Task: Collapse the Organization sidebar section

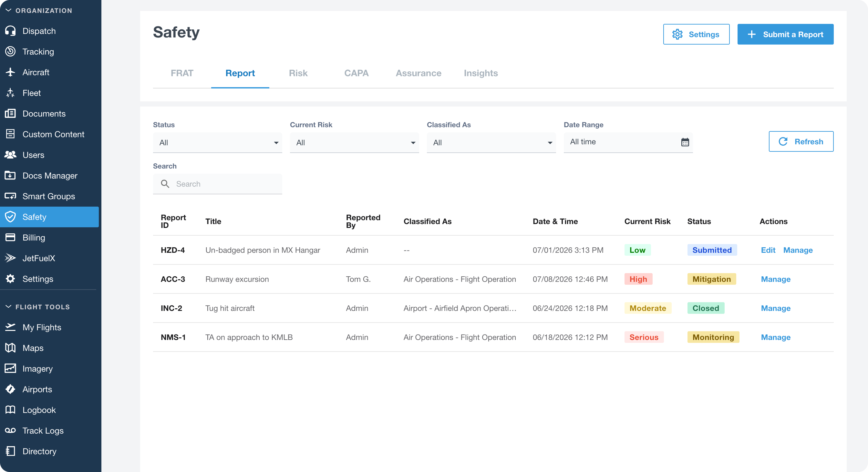Action: [x=39, y=10]
